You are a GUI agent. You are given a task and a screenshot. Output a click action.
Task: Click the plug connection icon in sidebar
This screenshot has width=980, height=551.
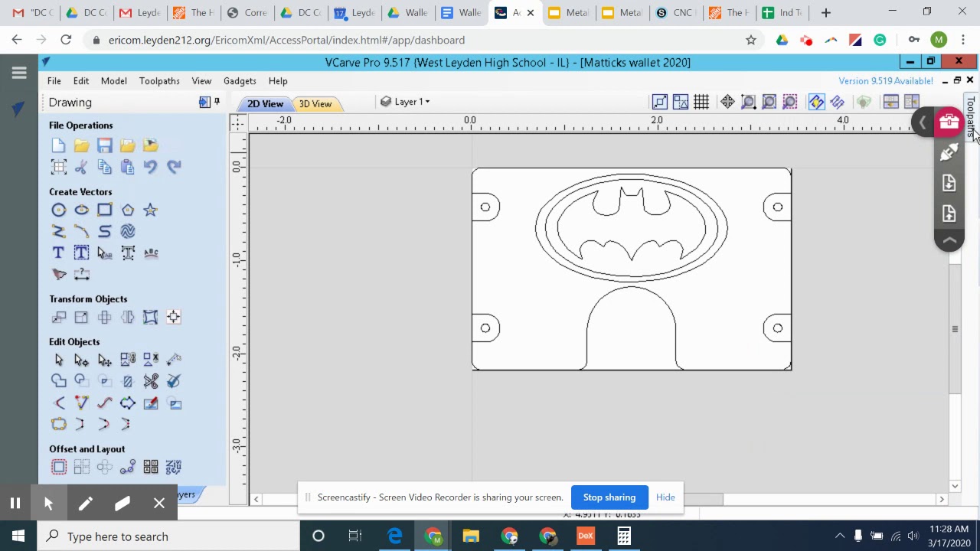(x=949, y=152)
